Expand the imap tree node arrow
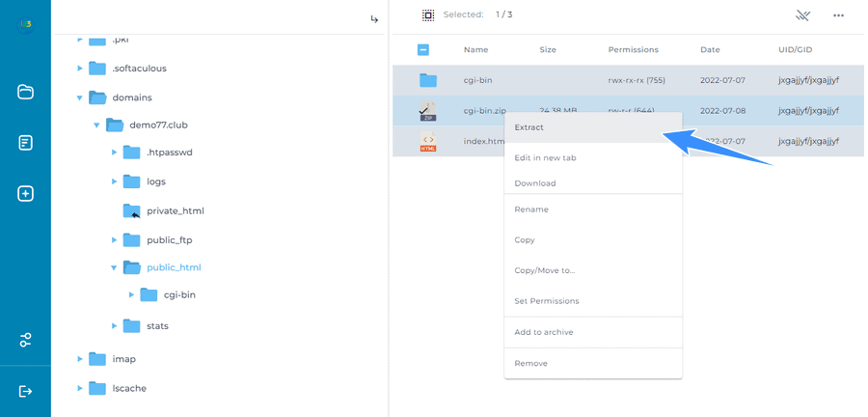The image size is (868, 417). [x=80, y=359]
